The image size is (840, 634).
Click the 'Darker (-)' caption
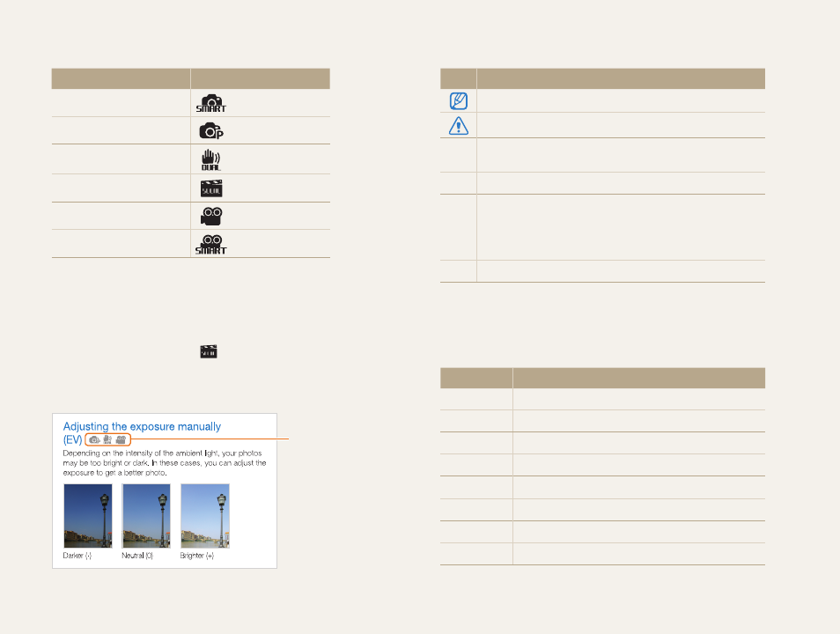click(x=77, y=556)
